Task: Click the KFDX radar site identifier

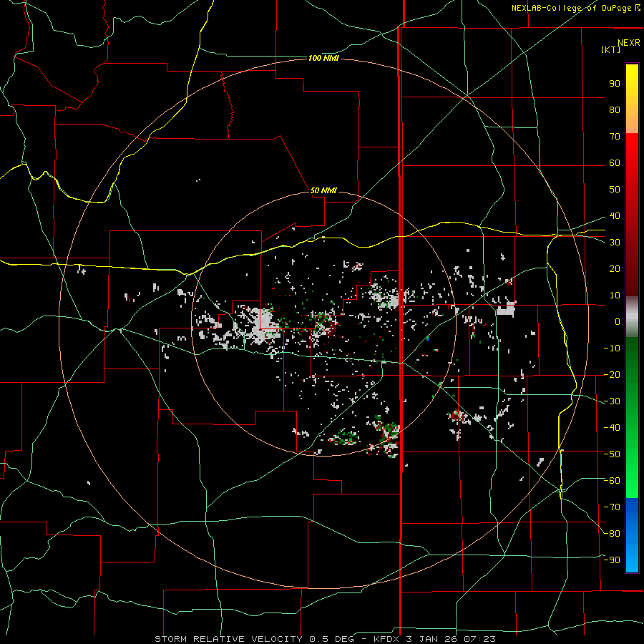Action: tap(386, 639)
